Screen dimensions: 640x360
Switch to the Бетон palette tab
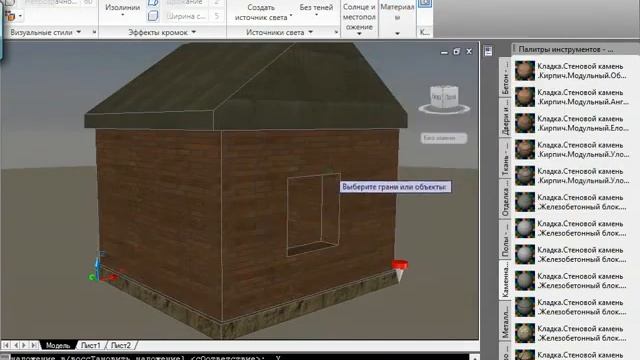[505, 78]
